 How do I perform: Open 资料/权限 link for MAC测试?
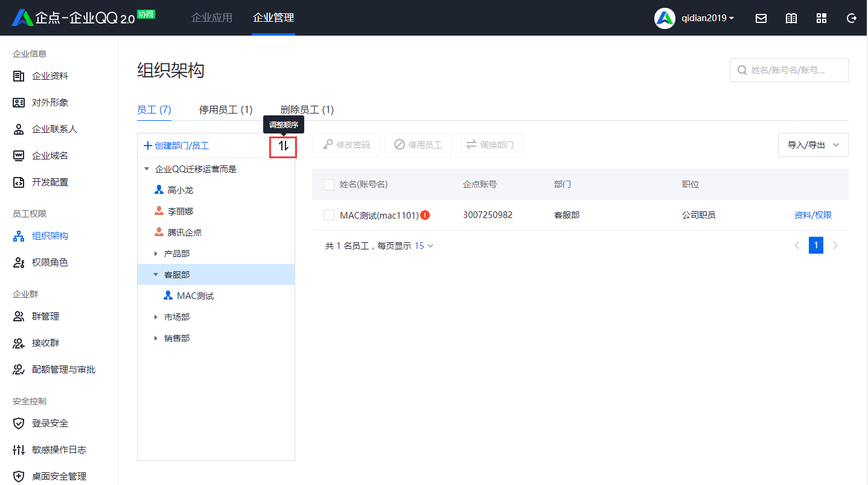click(813, 215)
